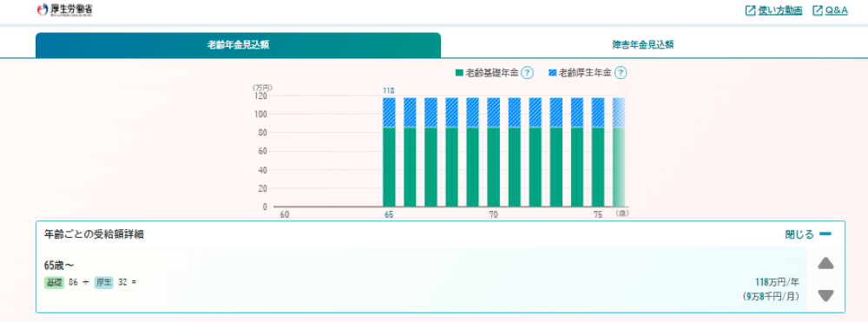Click the 118万円/年 total amount
The image size is (868, 322).
click(777, 281)
